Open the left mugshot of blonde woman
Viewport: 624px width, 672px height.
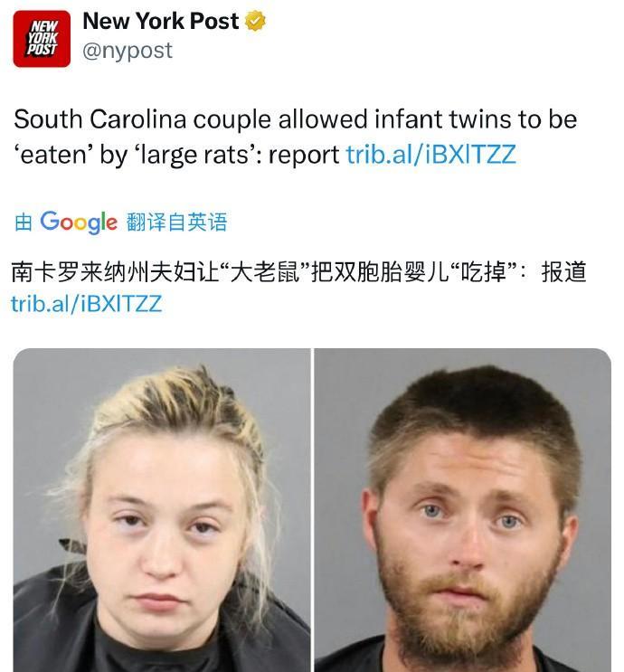162,510
